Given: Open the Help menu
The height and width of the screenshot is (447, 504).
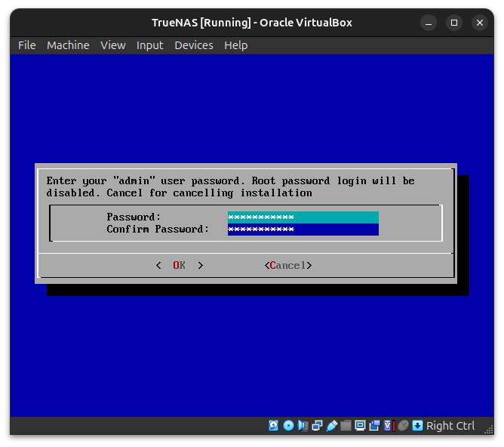Looking at the screenshot, I should tap(235, 45).
